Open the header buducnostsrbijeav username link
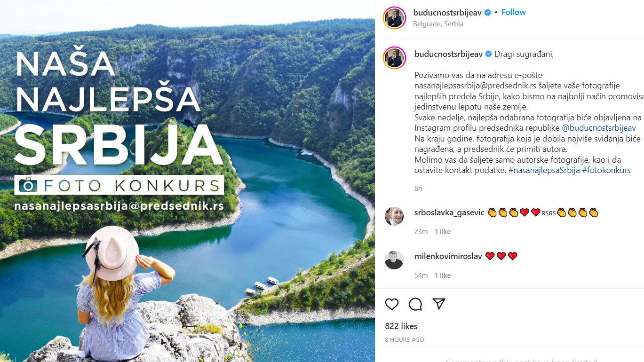This screenshot has width=644, height=362. pyautogui.click(x=447, y=13)
